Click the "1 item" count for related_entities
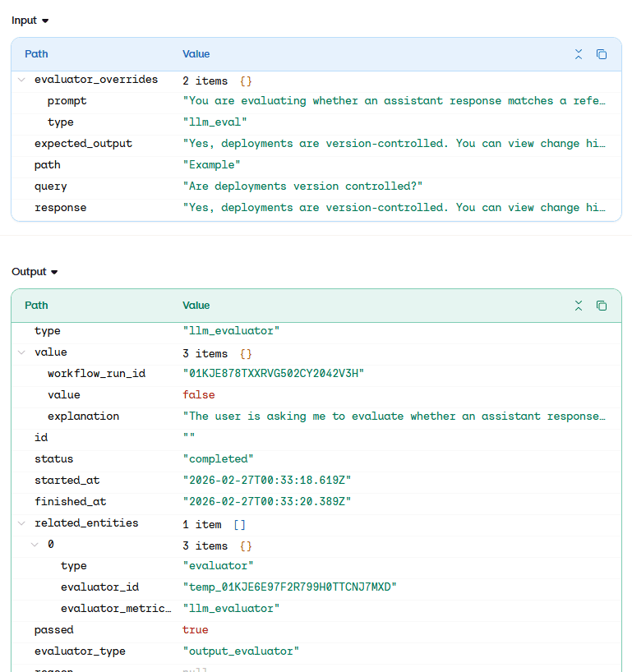The image size is (632, 672). coord(202,525)
